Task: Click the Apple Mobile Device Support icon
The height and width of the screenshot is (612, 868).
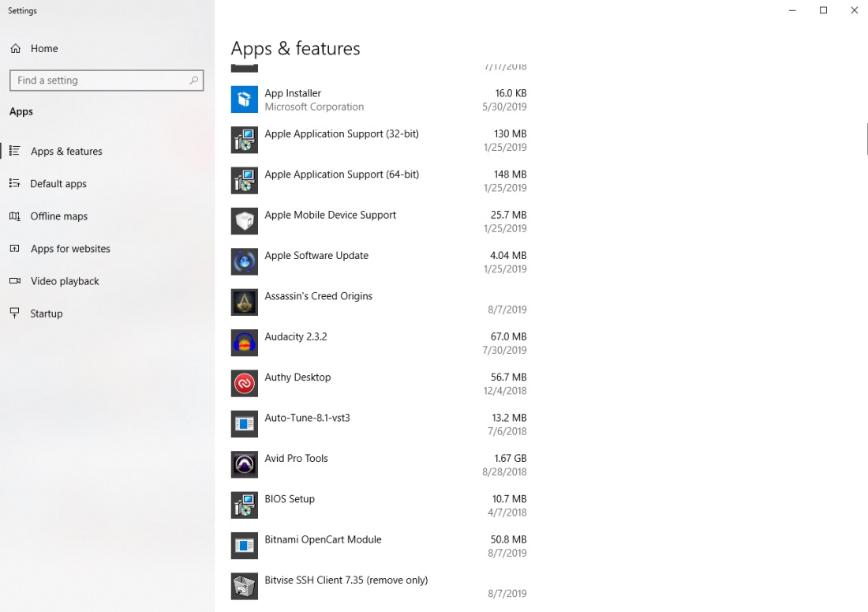Action: tap(244, 221)
